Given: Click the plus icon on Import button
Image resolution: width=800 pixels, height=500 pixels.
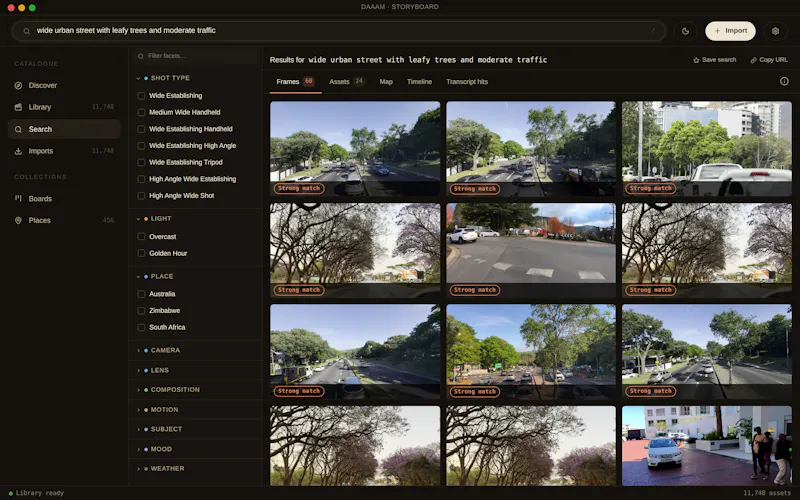Looking at the screenshot, I should (717, 31).
